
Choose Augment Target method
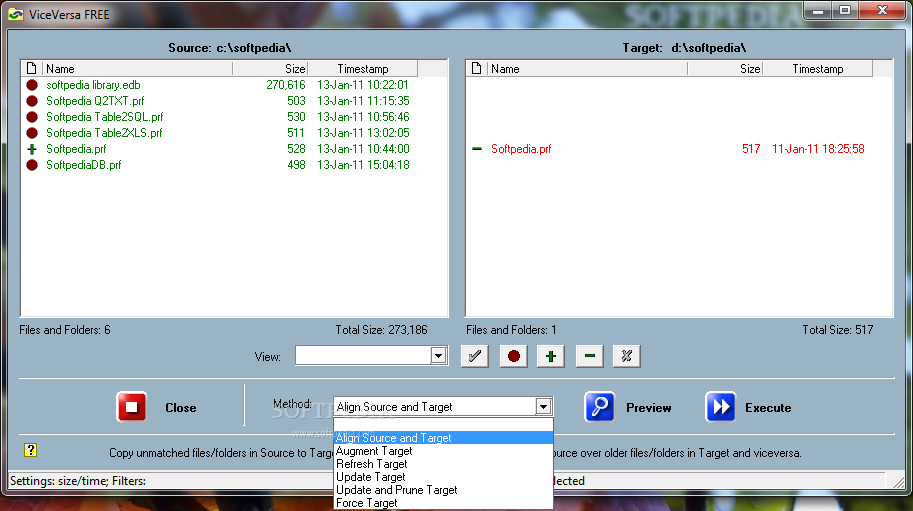click(x=443, y=451)
